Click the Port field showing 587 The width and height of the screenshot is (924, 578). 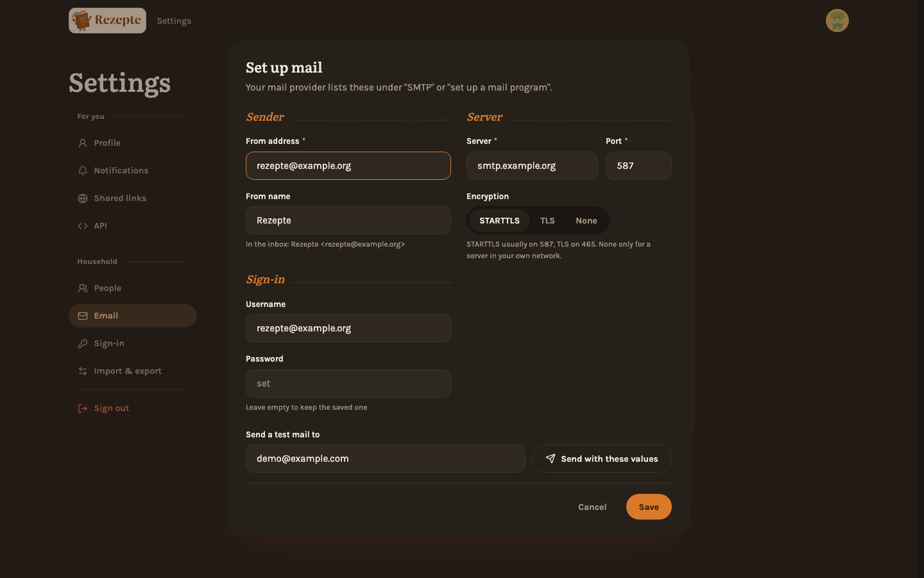(638, 166)
